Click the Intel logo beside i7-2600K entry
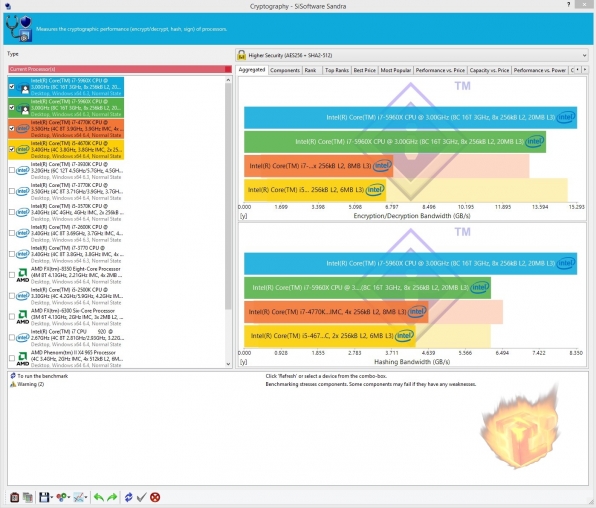Viewport: 596px width, 508px height. 22,233
